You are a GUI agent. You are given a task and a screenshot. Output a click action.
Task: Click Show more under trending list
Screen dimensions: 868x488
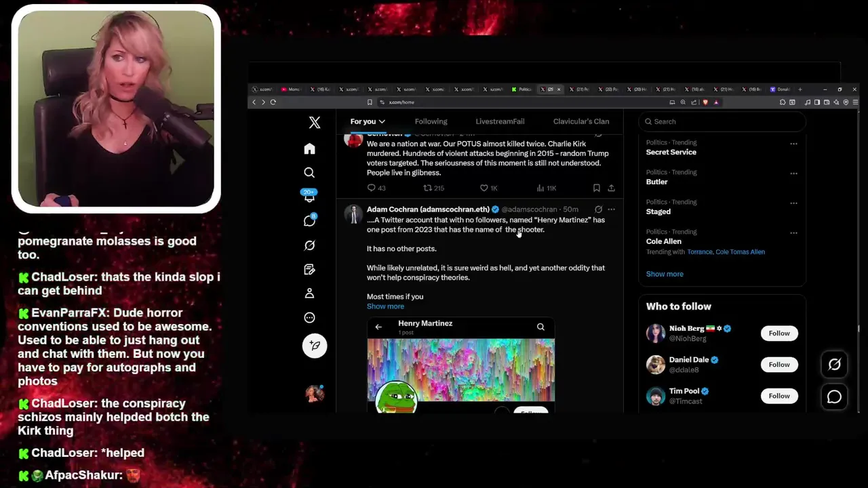(x=665, y=274)
